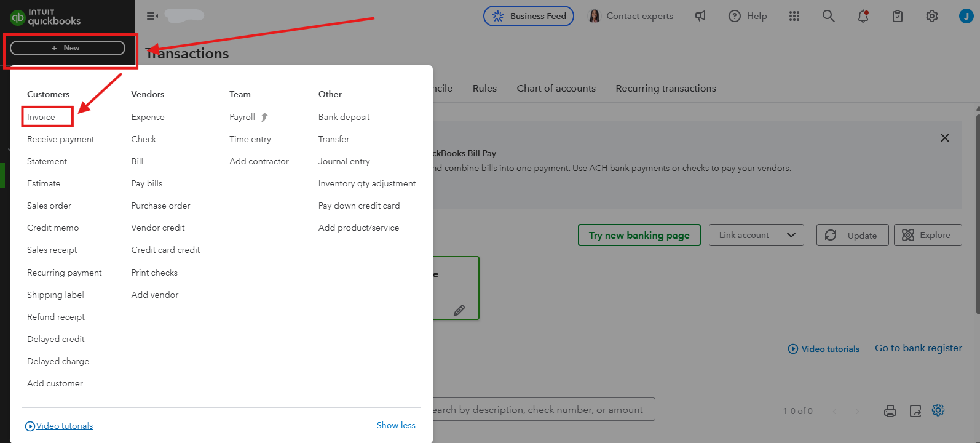Click the QuickBooks logo icon
This screenshot has height=443, width=980.
coord(18,18)
